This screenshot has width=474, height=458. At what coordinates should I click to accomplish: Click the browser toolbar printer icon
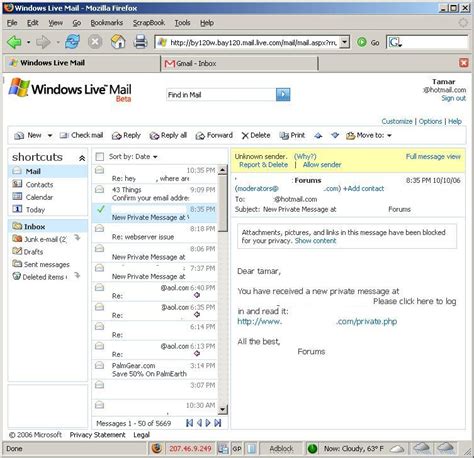[140, 42]
